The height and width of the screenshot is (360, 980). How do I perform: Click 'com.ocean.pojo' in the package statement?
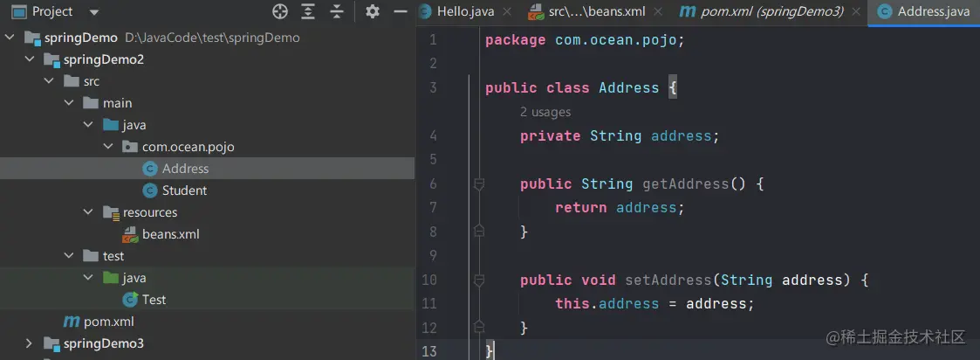point(615,40)
